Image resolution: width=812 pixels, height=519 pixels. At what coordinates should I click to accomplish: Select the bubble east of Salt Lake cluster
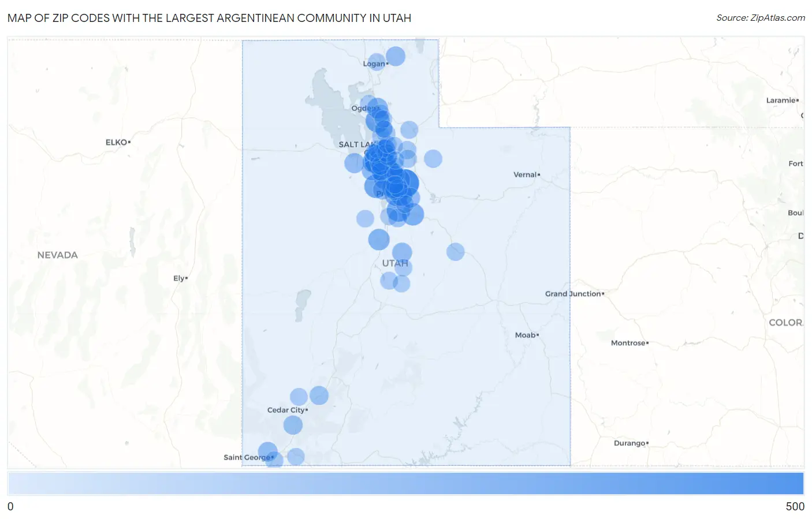pos(433,159)
